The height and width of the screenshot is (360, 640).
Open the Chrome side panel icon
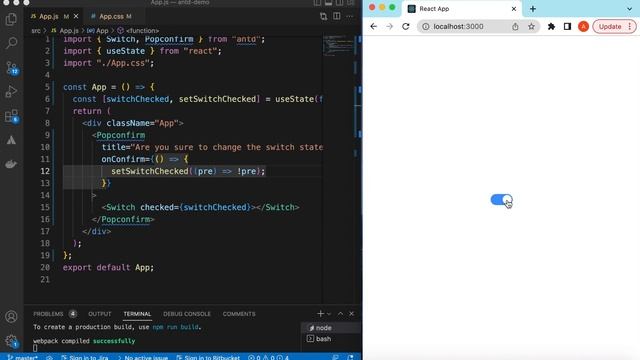567,27
